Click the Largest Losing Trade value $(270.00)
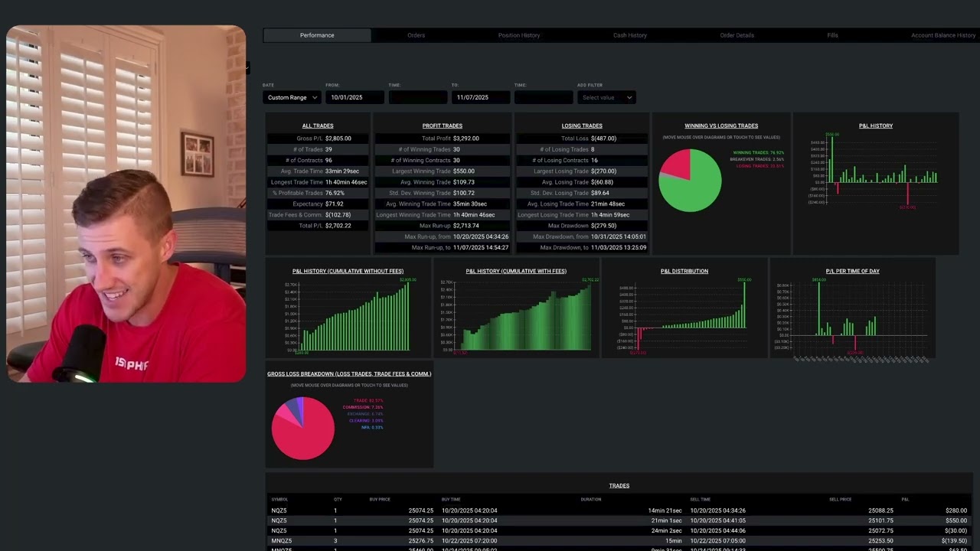 (x=603, y=171)
